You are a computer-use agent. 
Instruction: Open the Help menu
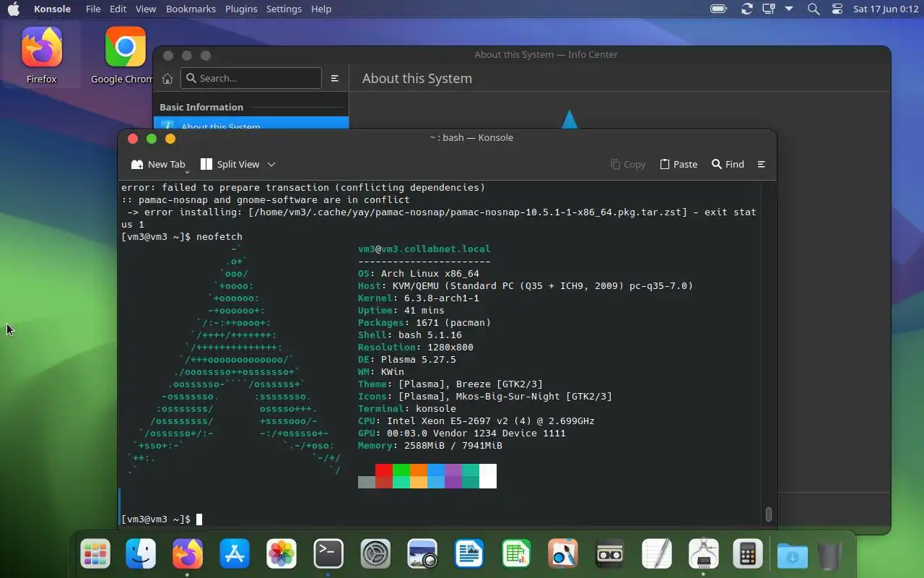coord(321,9)
